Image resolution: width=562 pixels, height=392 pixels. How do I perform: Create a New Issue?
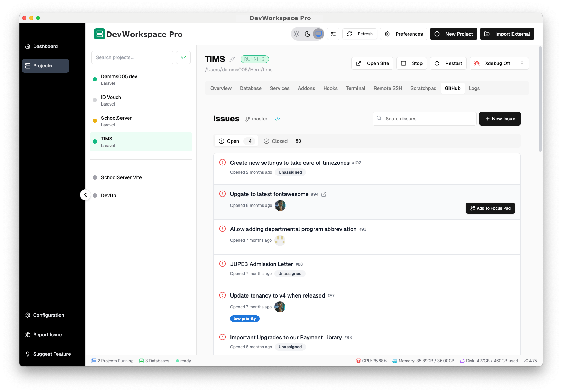[500, 119]
